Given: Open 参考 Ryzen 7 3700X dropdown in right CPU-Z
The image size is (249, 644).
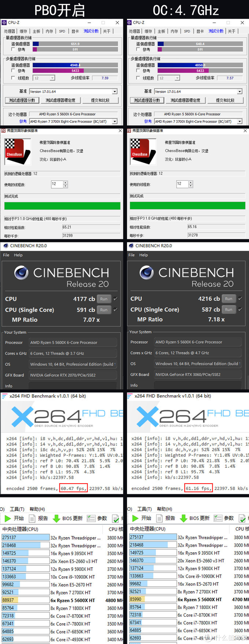Looking at the screenshot, I should tap(198, 121).
